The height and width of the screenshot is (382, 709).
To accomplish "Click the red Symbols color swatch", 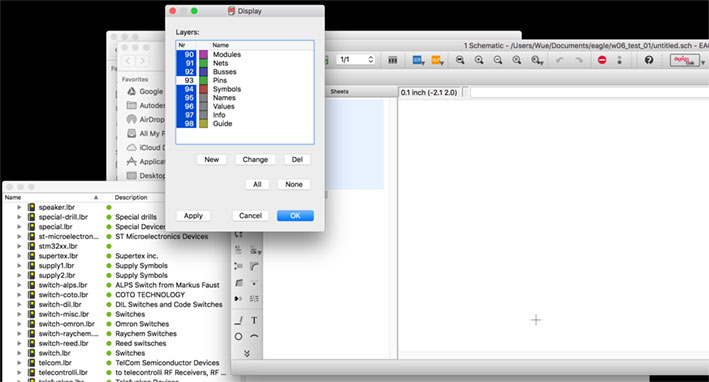I will [203, 89].
